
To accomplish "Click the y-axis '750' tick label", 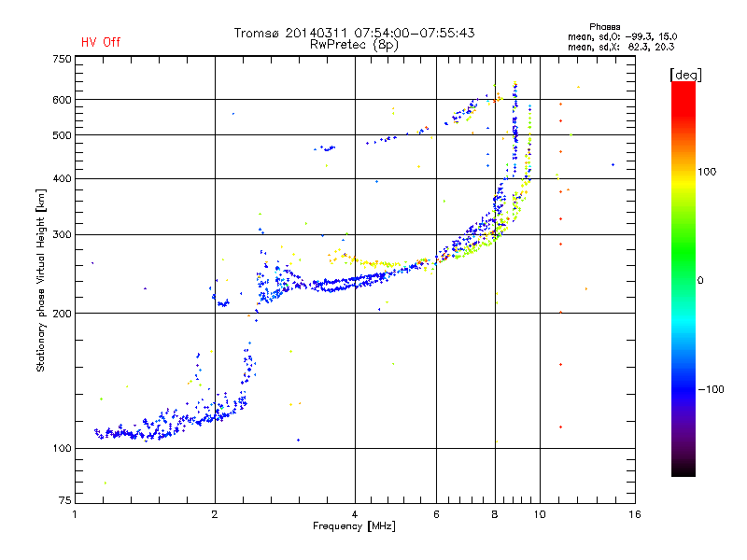I will (62, 59).
